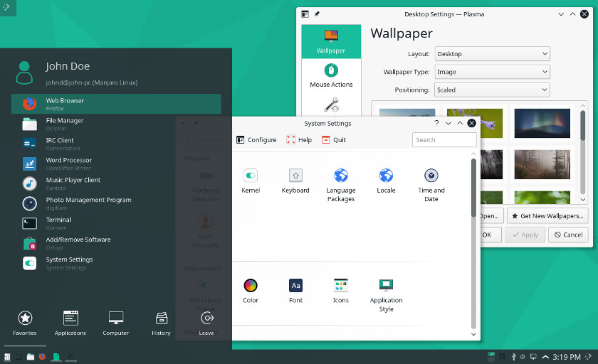598x364 pixels.
Task: Open the Locale settings module
Action: [386, 181]
